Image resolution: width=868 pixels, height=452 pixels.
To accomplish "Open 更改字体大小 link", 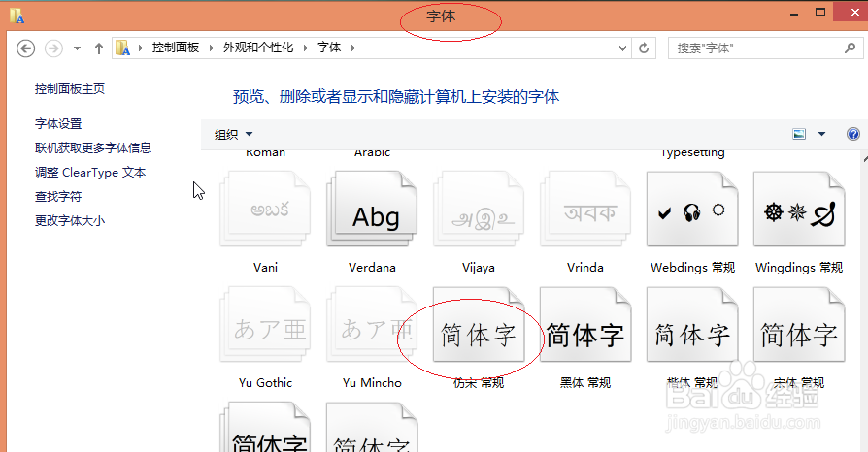I will point(70,221).
